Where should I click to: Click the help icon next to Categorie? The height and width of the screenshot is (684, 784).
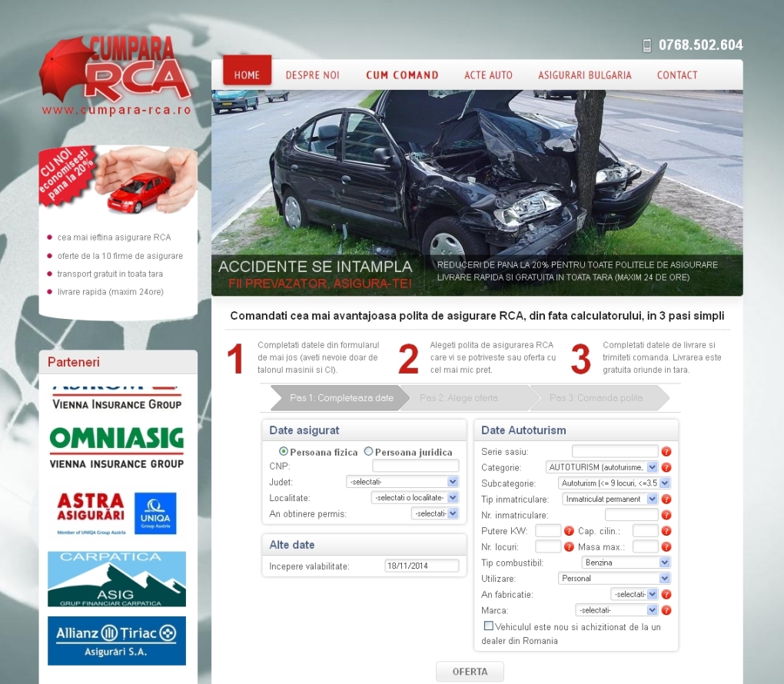click(666, 467)
